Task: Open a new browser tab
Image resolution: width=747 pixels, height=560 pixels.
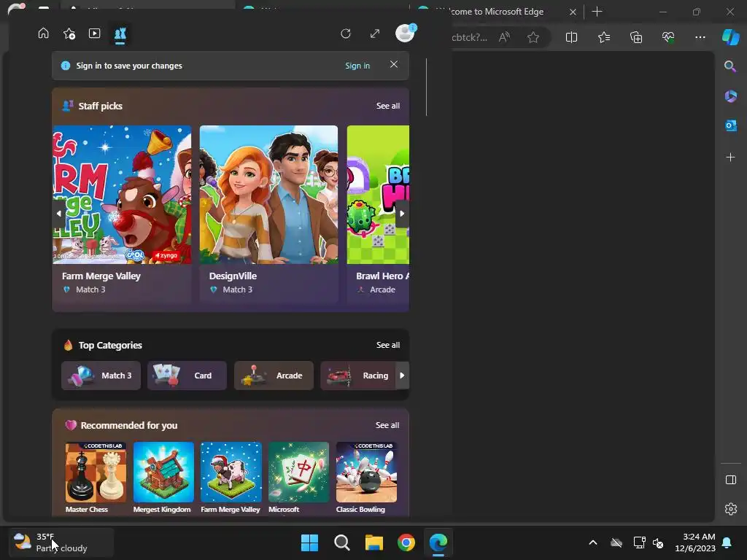Action: (597, 12)
